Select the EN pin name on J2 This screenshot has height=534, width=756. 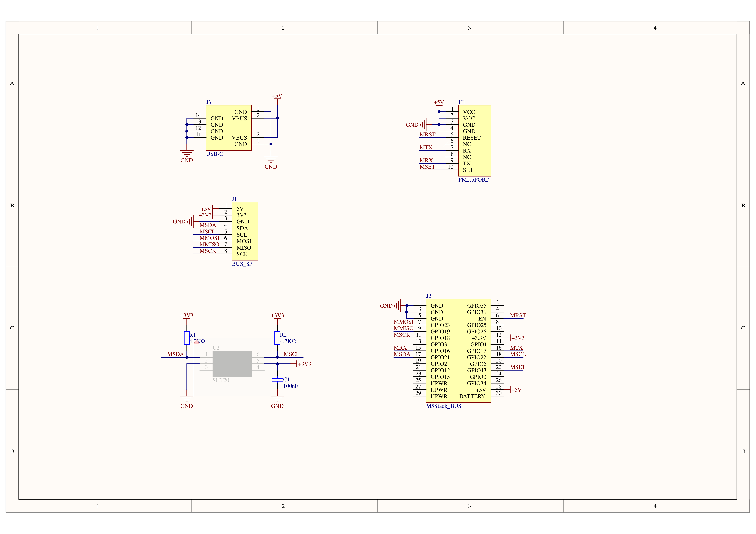tap(482, 319)
